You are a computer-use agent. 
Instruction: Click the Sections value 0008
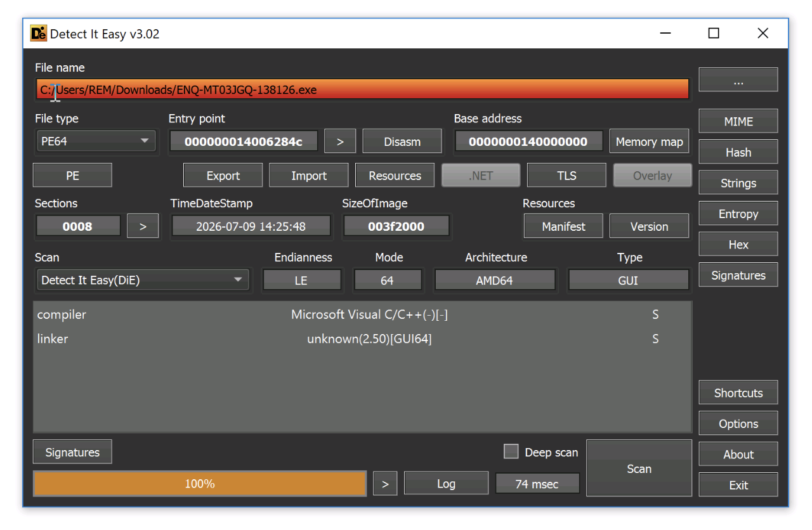[x=78, y=226]
